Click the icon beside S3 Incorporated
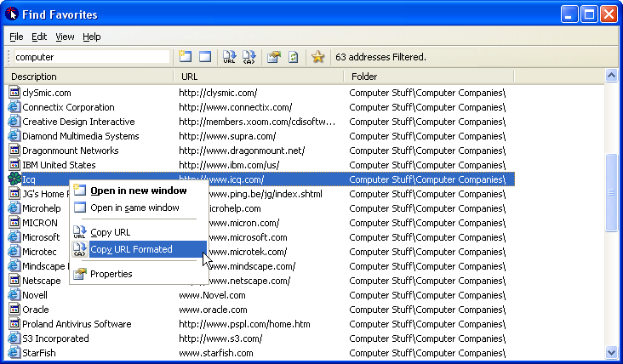 [14, 338]
